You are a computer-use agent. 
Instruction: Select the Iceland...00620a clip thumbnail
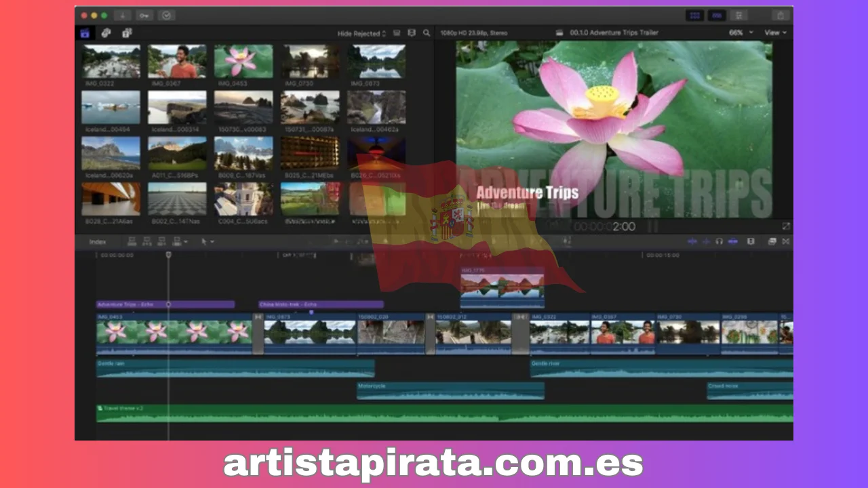click(x=111, y=153)
